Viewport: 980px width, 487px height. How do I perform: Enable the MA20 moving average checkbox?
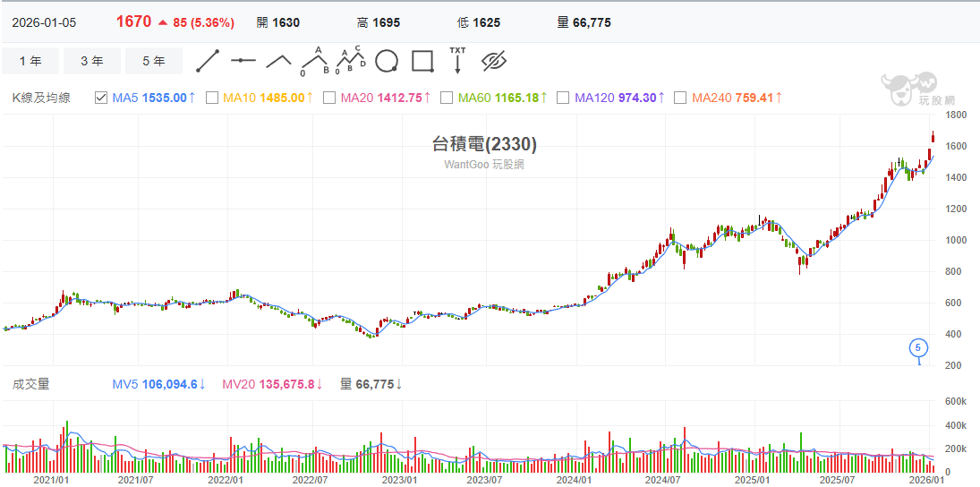tap(329, 98)
